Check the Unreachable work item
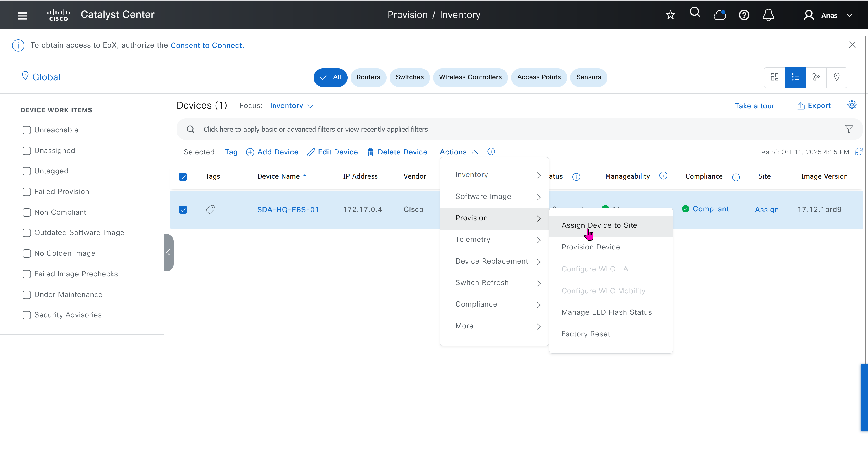 27,130
